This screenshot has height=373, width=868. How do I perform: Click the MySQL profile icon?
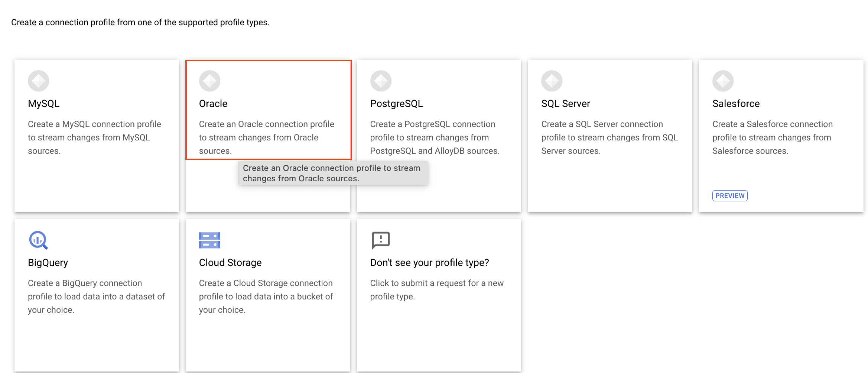coord(38,81)
